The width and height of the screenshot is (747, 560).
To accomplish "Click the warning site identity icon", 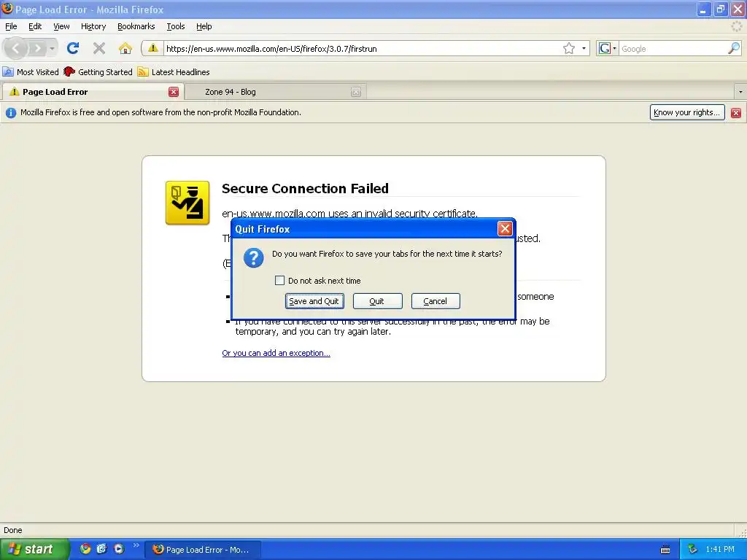I will click(x=152, y=48).
